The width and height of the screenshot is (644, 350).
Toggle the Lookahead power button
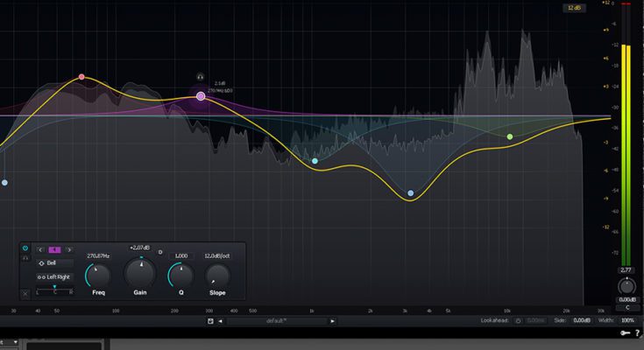pos(519,321)
